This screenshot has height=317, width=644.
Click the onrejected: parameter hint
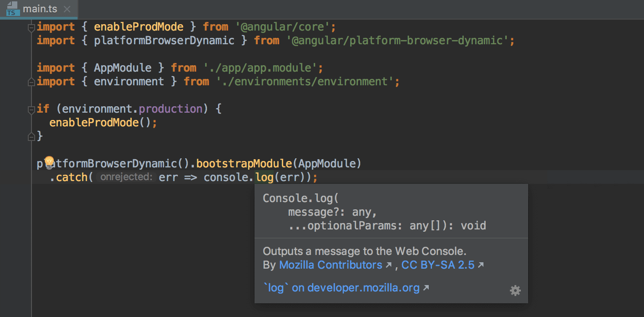[x=126, y=177]
